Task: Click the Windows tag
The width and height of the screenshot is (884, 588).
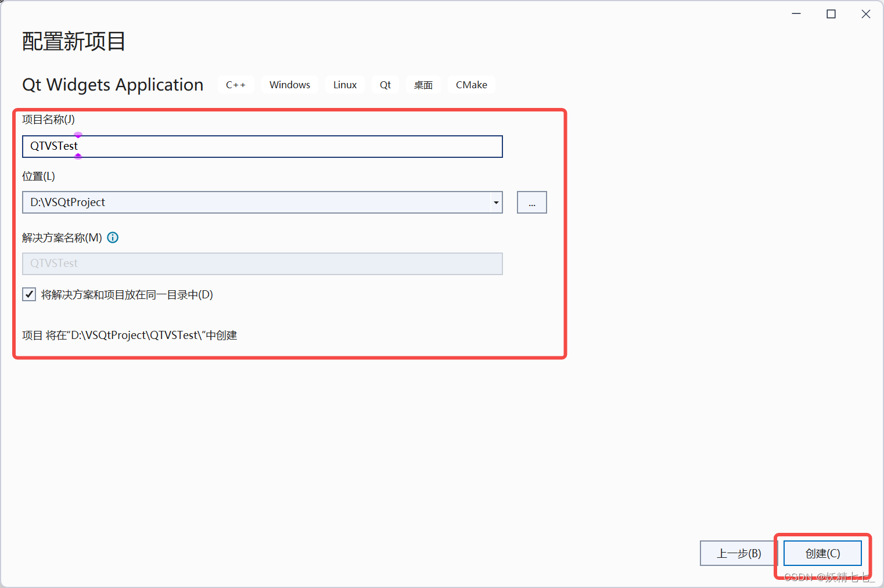Action: coord(290,85)
